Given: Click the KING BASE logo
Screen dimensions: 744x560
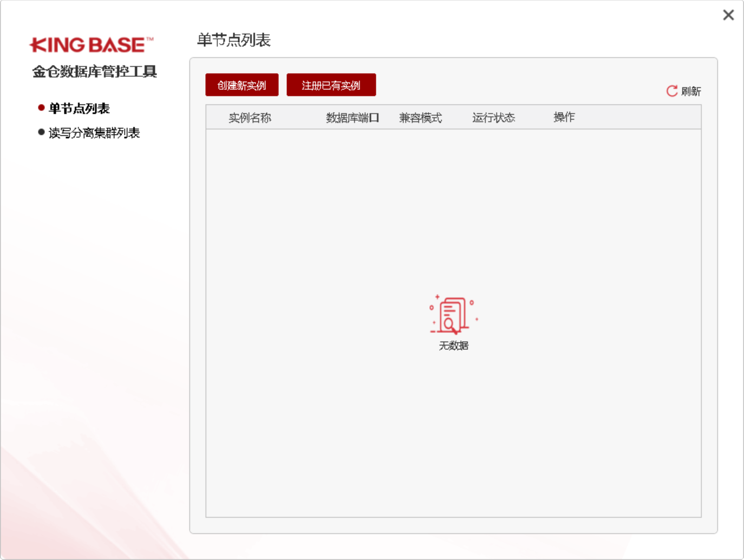Looking at the screenshot, I should [x=92, y=44].
